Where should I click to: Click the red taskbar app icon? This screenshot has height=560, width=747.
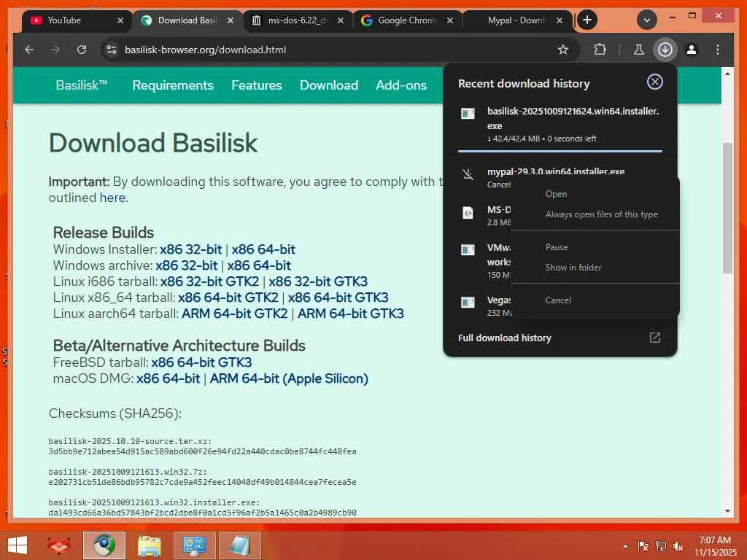tap(58, 545)
